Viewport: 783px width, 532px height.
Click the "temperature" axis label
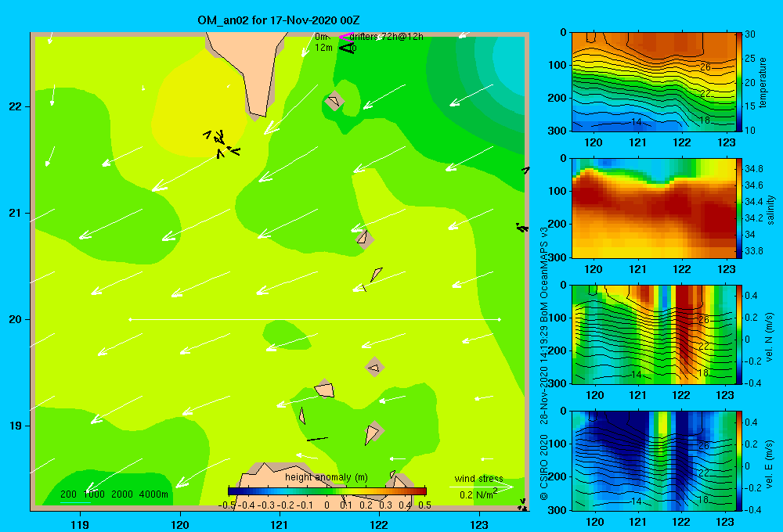click(763, 82)
